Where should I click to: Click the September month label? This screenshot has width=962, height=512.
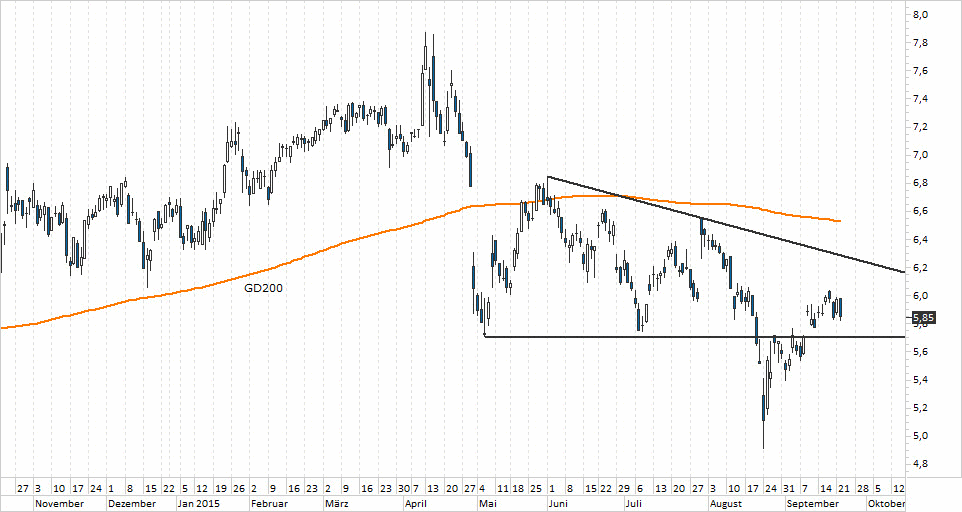point(811,504)
